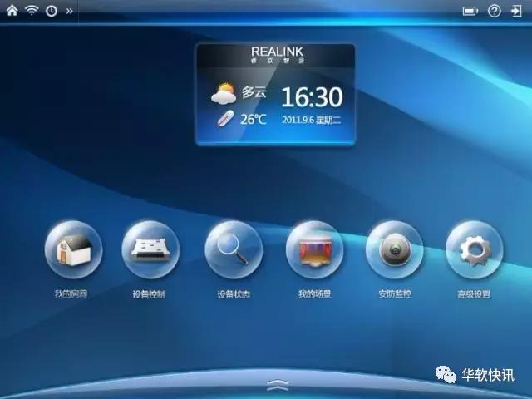Click the cloudy weather icon
Screen dimensions: 532x399
(224, 93)
